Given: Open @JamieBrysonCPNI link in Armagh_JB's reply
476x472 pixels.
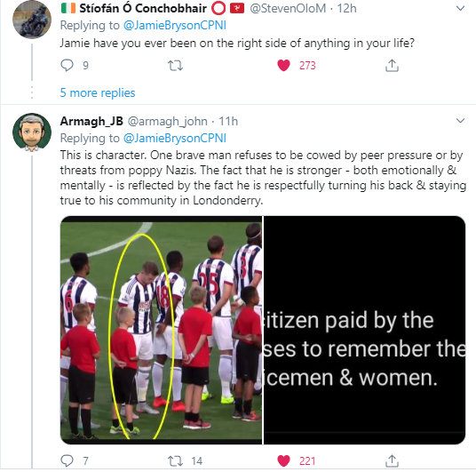Looking at the screenshot, I should pos(175,139).
